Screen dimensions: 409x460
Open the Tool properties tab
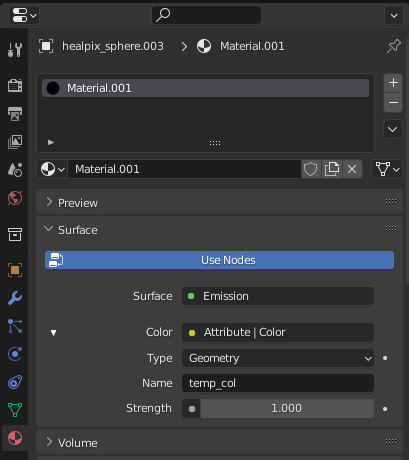click(x=15, y=50)
